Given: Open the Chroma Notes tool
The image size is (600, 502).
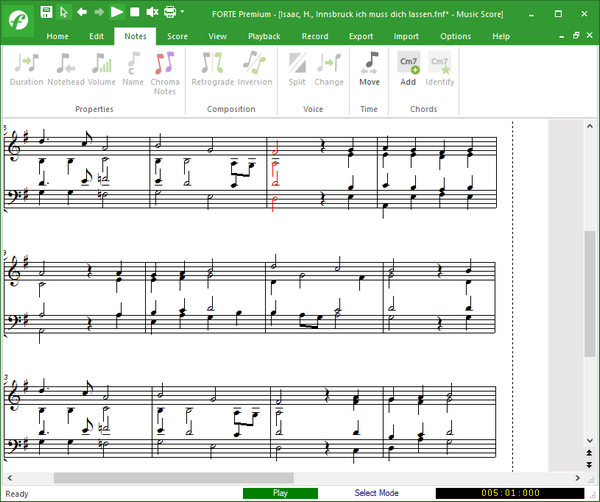Looking at the screenshot, I should (165, 72).
